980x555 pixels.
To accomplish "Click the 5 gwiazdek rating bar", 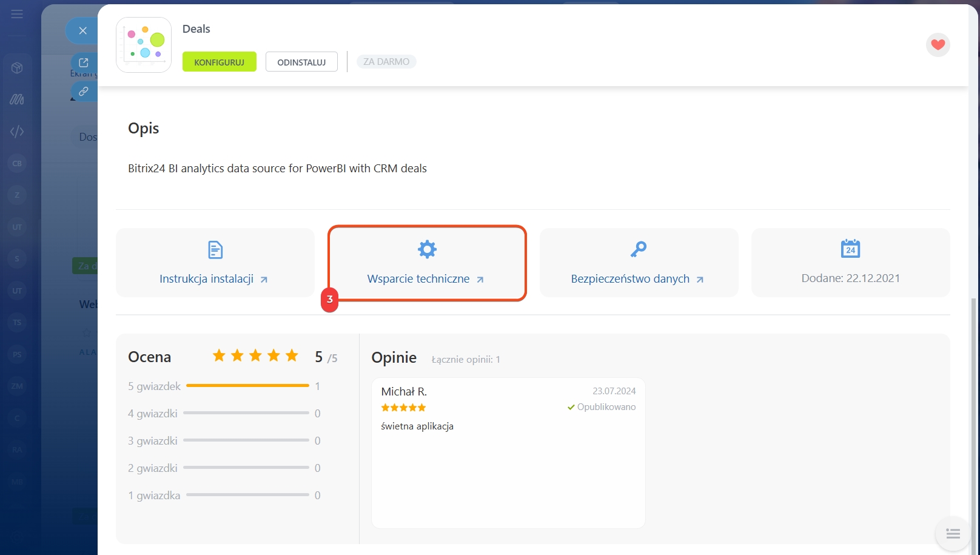I will pos(247,386).
